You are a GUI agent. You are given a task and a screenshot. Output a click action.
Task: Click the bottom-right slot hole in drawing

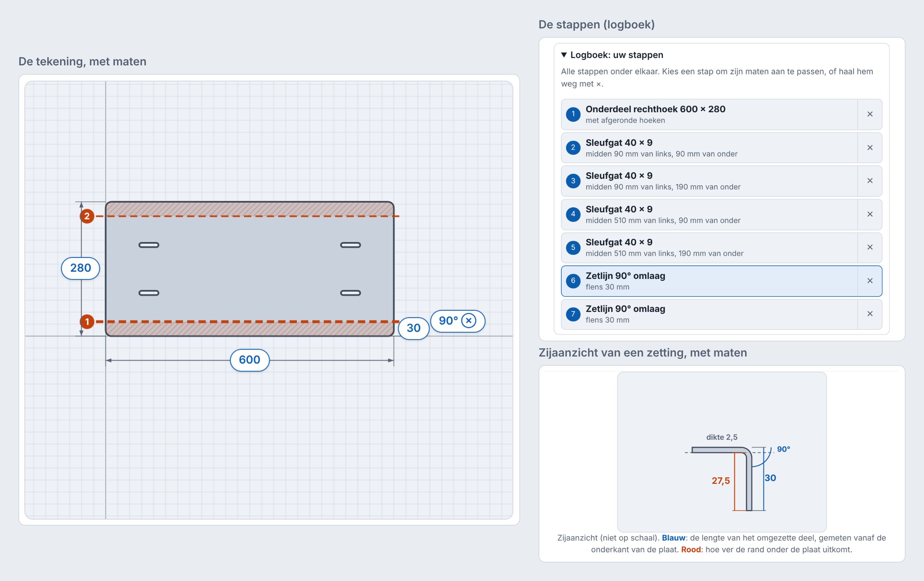350,293
